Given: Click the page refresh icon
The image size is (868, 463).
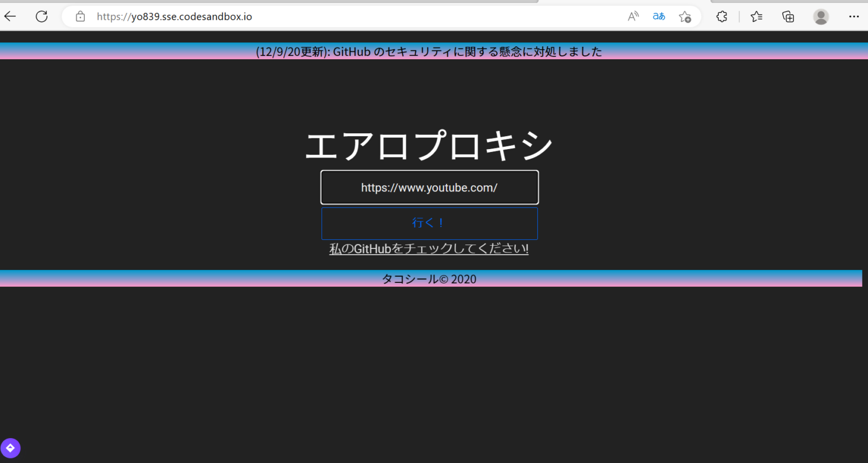Looking at the screenshot, I should pyautogui.click(x=41, y=16).
